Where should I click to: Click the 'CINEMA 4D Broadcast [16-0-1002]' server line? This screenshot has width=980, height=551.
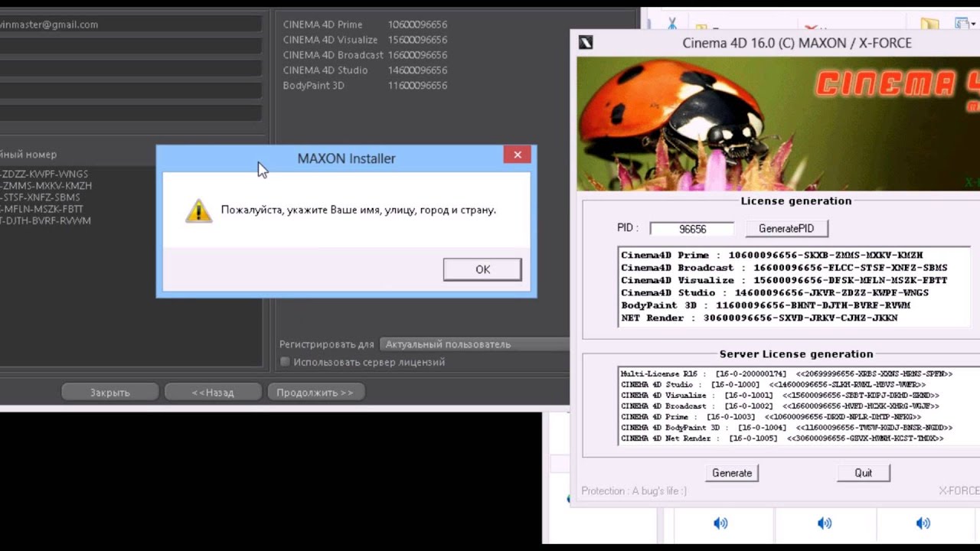click(x=779, y=406)
